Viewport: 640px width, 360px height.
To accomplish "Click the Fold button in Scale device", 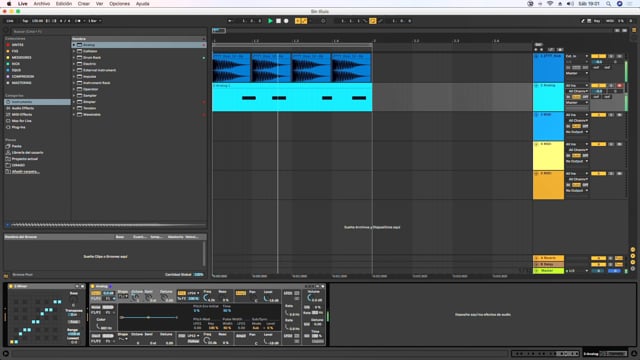I will coord(74,322).
